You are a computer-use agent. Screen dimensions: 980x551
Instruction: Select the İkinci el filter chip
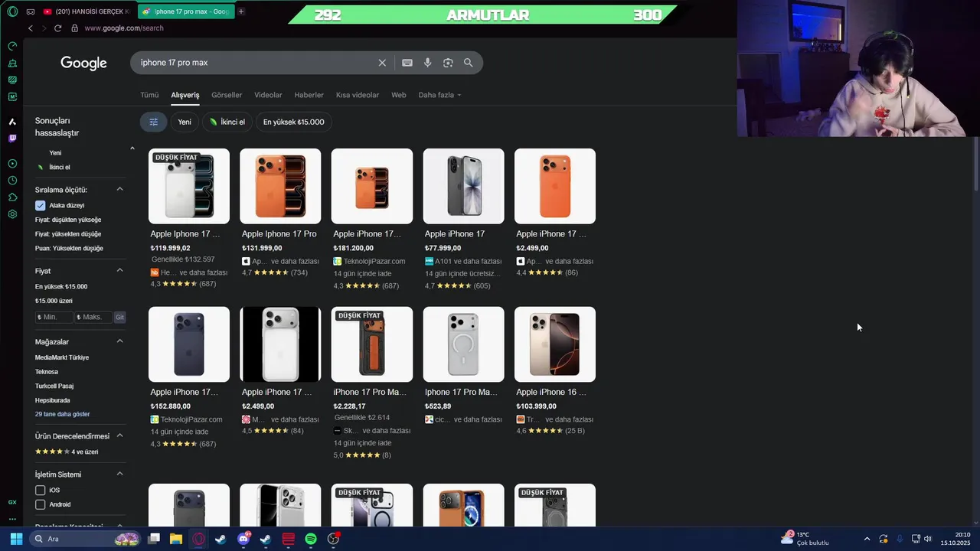point(227,122)
